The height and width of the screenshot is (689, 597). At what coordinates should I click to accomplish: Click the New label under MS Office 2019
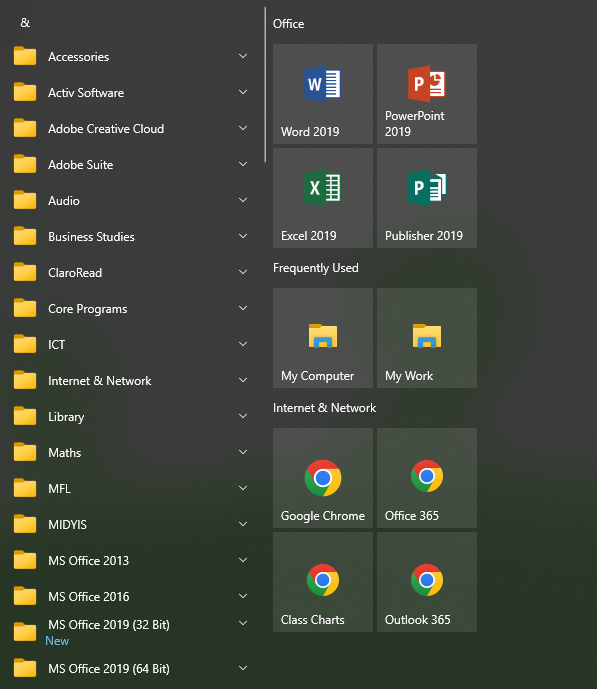(57, 641)
